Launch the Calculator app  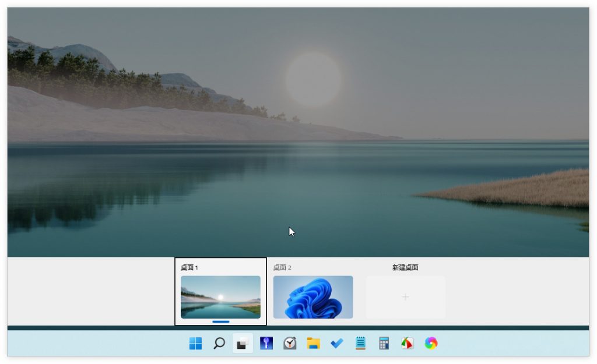[x=384, y=344]
